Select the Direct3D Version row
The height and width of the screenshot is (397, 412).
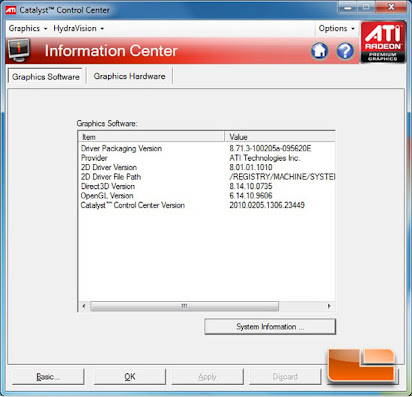pyautogui.click(x=207, y=186)
